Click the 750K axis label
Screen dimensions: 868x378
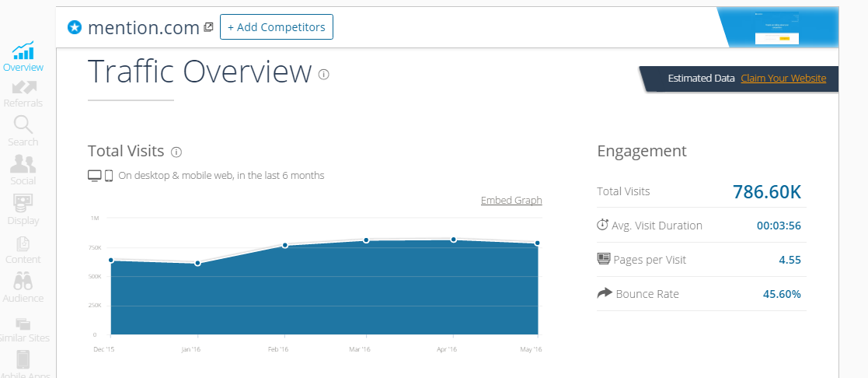(96, 247)
